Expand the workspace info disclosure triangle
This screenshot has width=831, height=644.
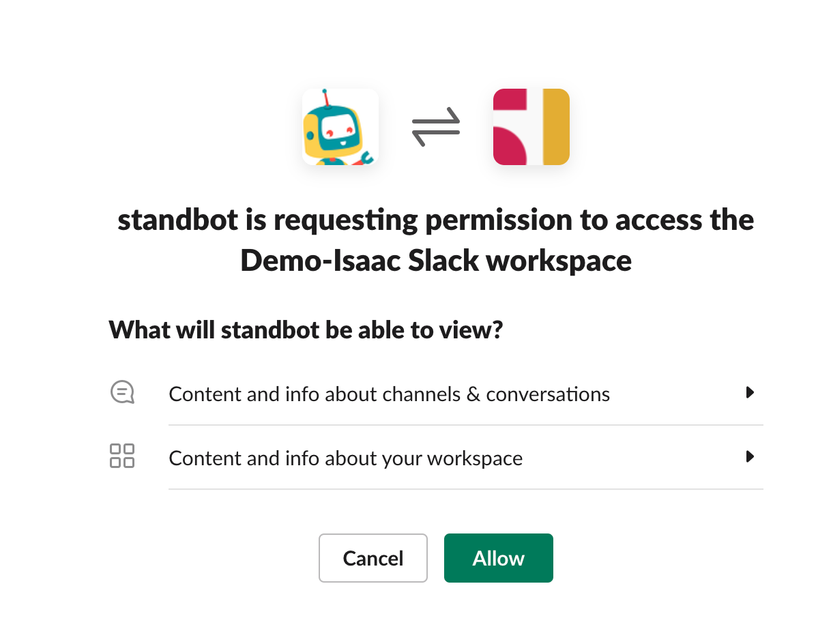[750, 457]
